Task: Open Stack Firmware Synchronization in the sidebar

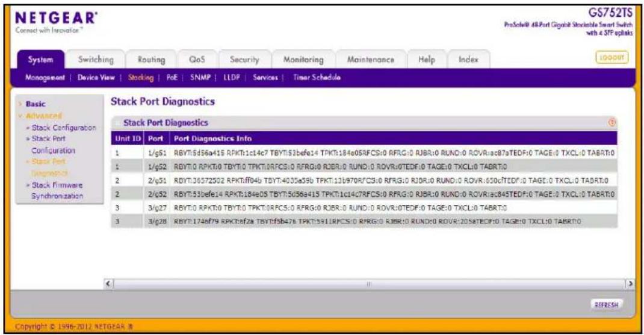Action: (x=57, y=190)
